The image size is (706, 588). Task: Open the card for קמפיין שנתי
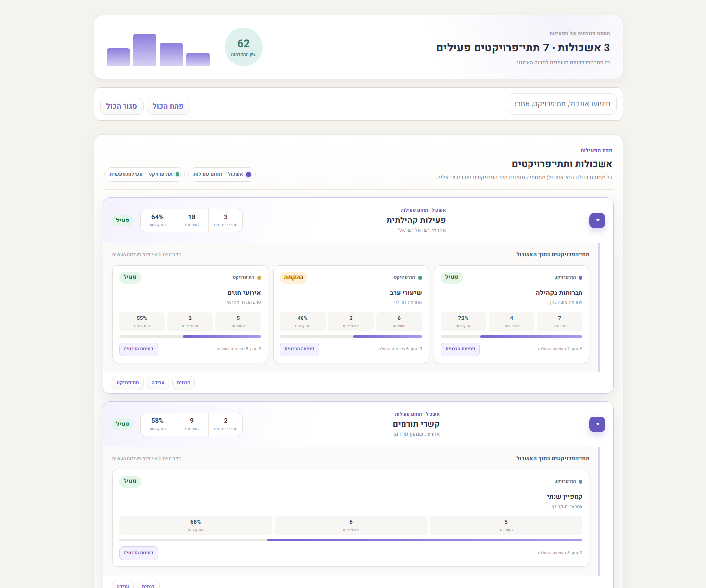tap(139, 553)
